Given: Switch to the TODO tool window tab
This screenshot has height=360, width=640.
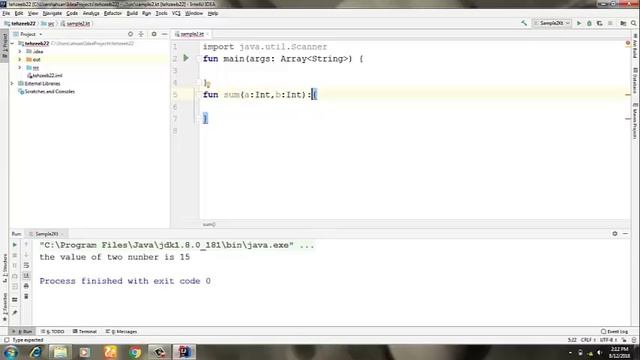Looking at the screenshot, I should coord(53,331).
